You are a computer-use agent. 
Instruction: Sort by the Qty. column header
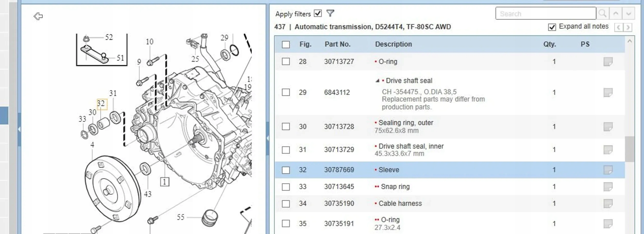550,44
